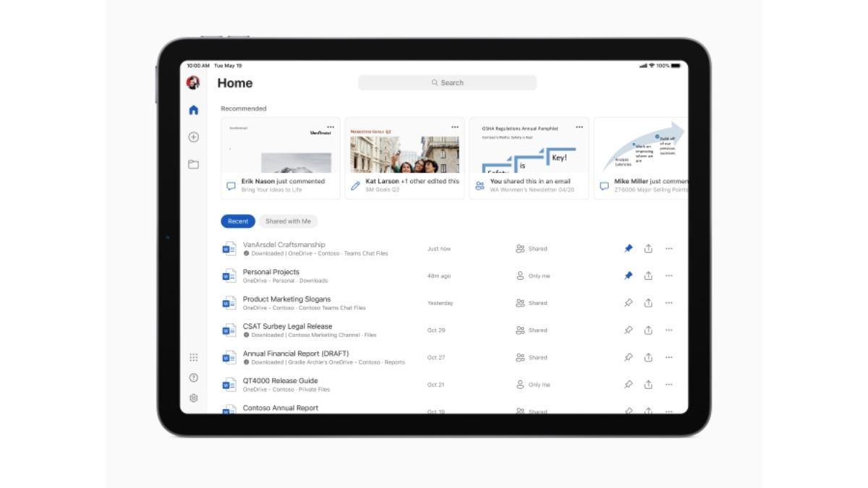Pin the Product Marketing Slogans document

[628, 303]
